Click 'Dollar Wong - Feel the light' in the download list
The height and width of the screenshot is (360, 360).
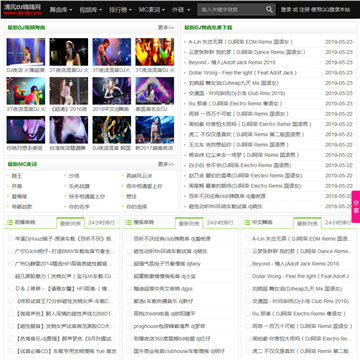click(x=243, y=73)
